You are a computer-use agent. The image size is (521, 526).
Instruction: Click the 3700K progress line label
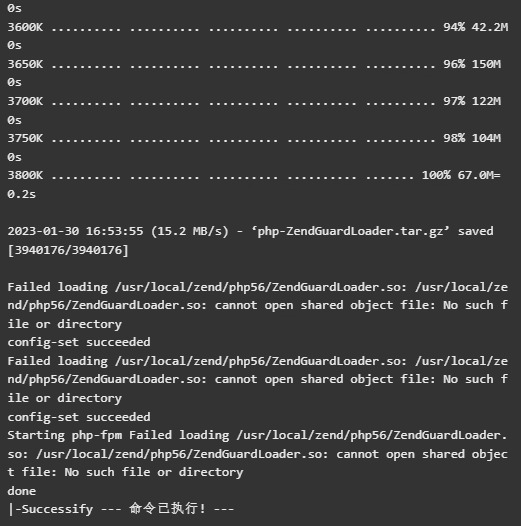tap(25, 101)
